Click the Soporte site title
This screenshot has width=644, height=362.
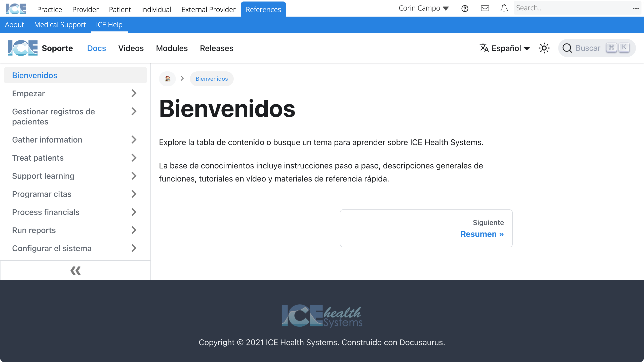(57, 48)
